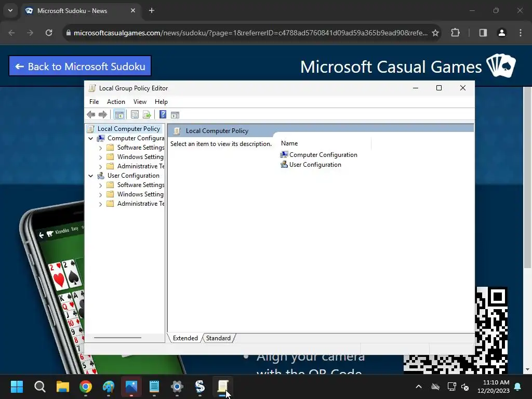Open taskbar Search
Screen dimensions: 532x399
tap(39, 387)
